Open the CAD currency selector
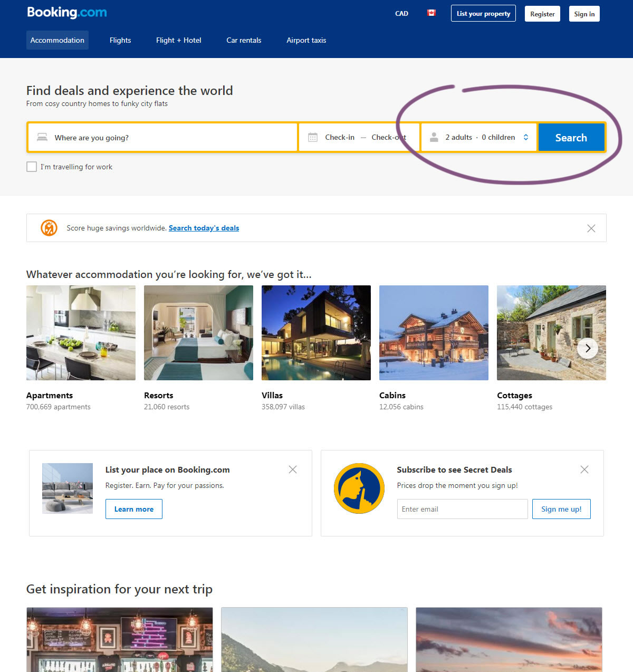The width and height of the screenshot is (633, 672). [401, 14]
